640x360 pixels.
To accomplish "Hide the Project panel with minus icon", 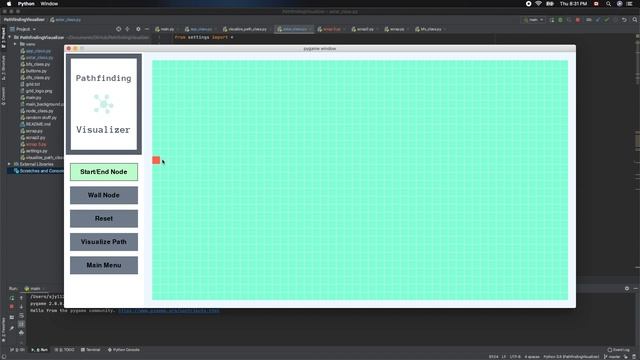I will coord(147,29).
